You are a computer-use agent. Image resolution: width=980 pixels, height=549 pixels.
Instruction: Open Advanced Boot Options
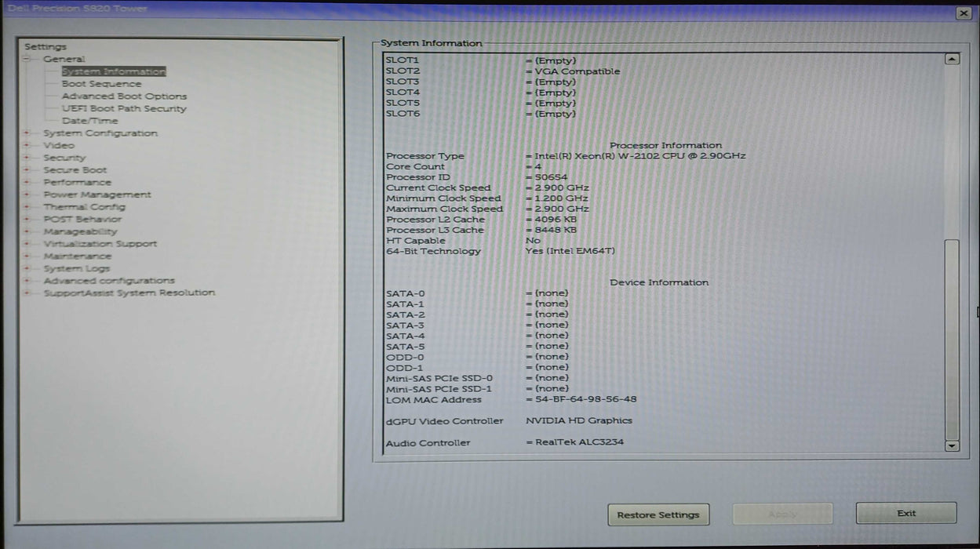click(x=124, y=96)
